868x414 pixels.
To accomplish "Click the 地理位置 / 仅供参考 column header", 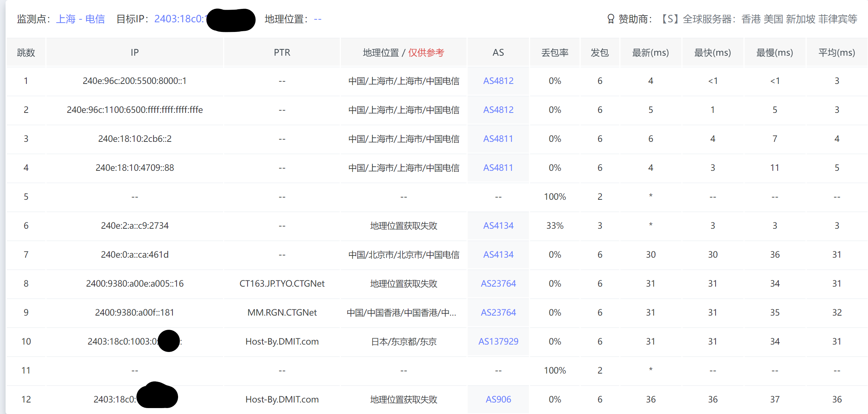I will [404, 53].
